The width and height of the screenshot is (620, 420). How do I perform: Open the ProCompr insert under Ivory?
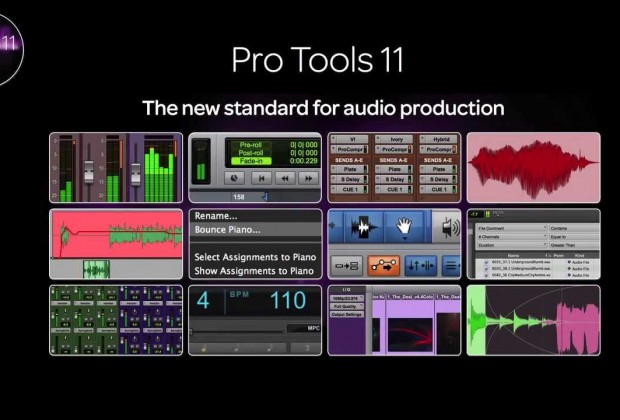point(394,149)
